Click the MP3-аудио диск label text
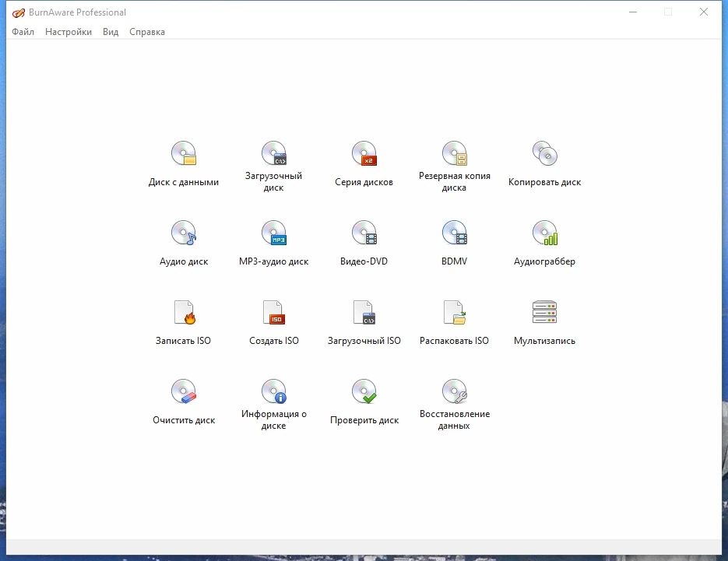This screenshot has height=561, width=728. pyautogui.click(x=274, y=261)
